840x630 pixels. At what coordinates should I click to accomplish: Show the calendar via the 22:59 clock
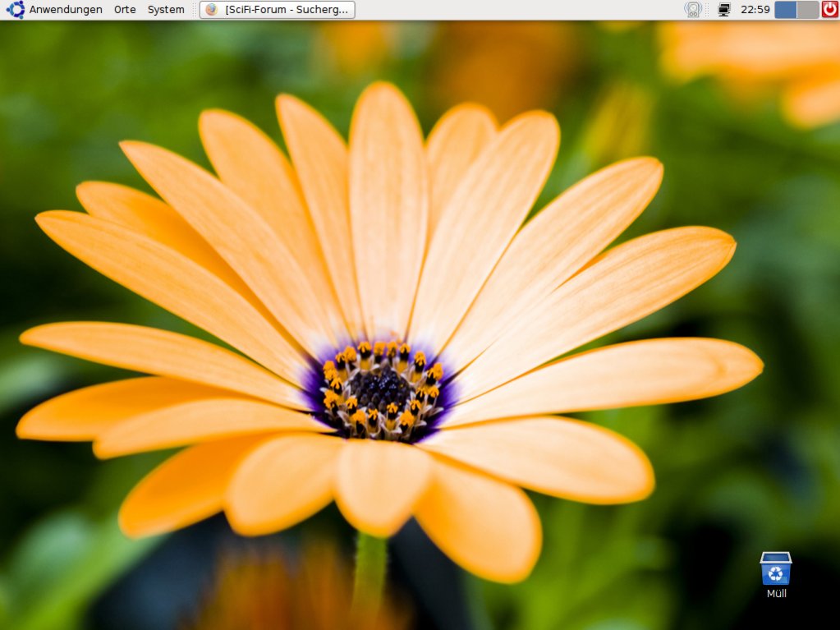pyautogui.click(x=755, y=10)
